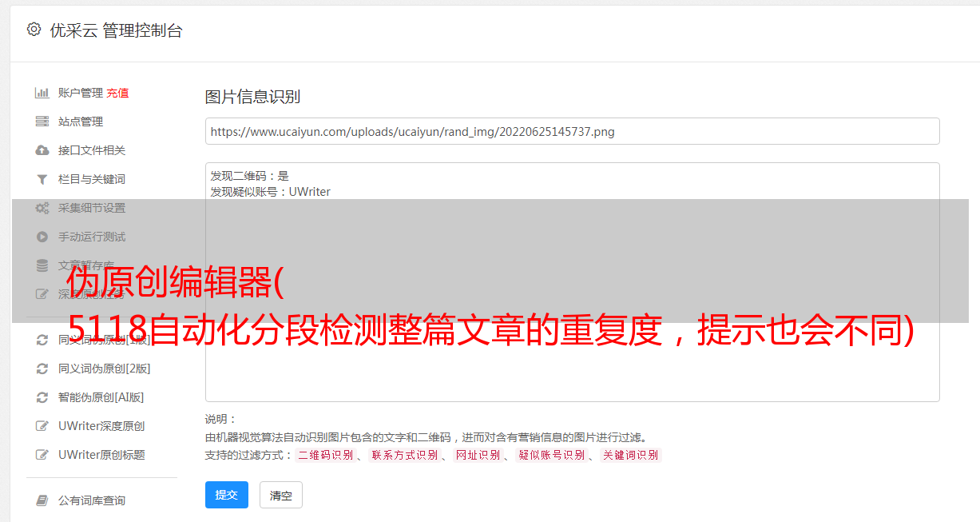
Task: Open 采集细节设置 settings
Action: coord(92,208)
